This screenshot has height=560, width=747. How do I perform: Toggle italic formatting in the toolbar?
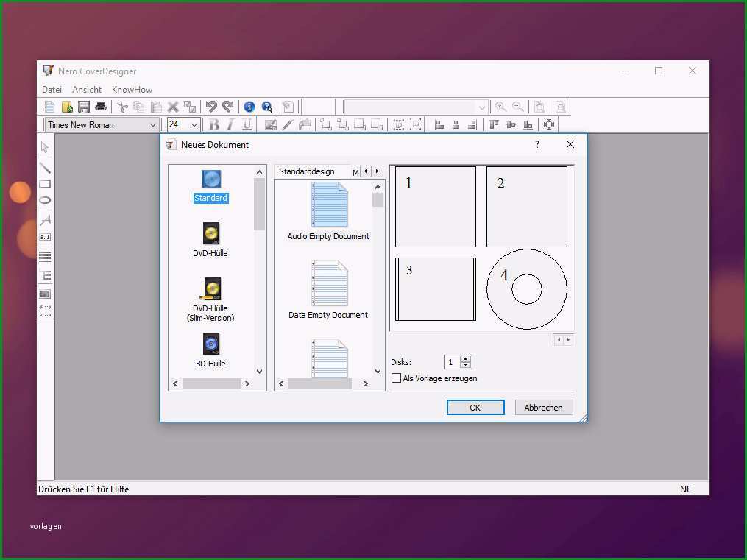pyautogui.click(x=230, y=125)
